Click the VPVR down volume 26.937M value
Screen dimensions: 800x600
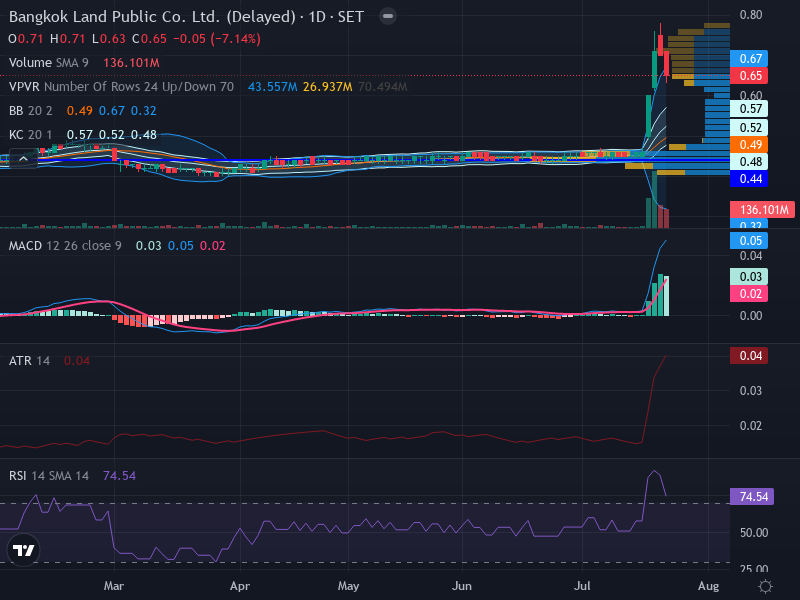tap(328, 87)
